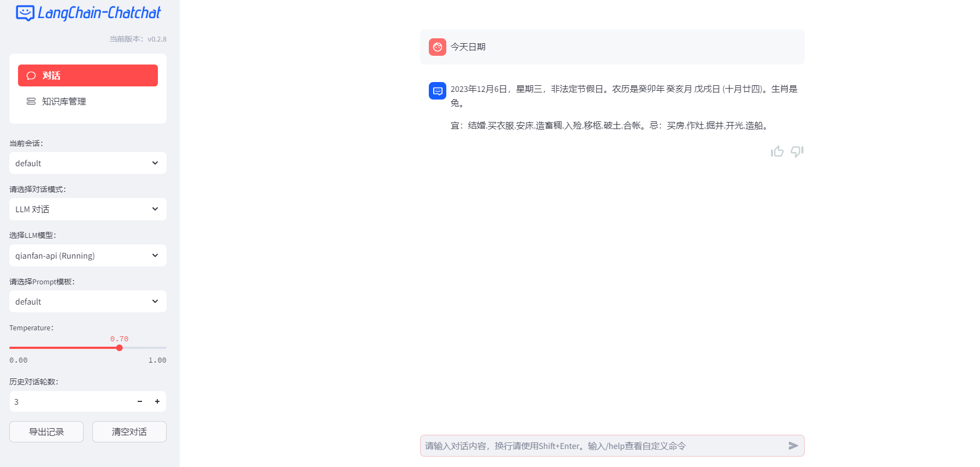Click the 导出记录 button
The width and height of the screenshot is (980, 467).
click(x=46, y=431)
